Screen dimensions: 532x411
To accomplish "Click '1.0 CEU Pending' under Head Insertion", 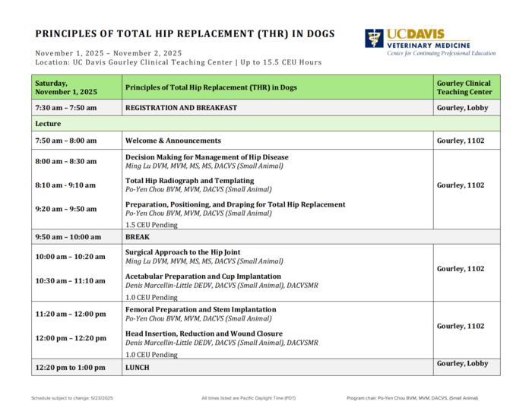I will 151,354.
